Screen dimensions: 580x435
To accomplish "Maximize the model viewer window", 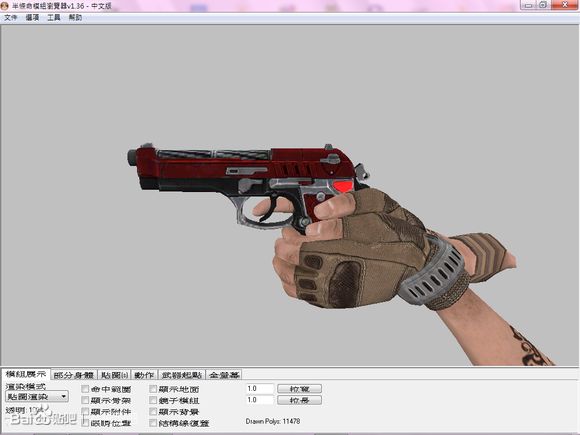I will 543,5.
